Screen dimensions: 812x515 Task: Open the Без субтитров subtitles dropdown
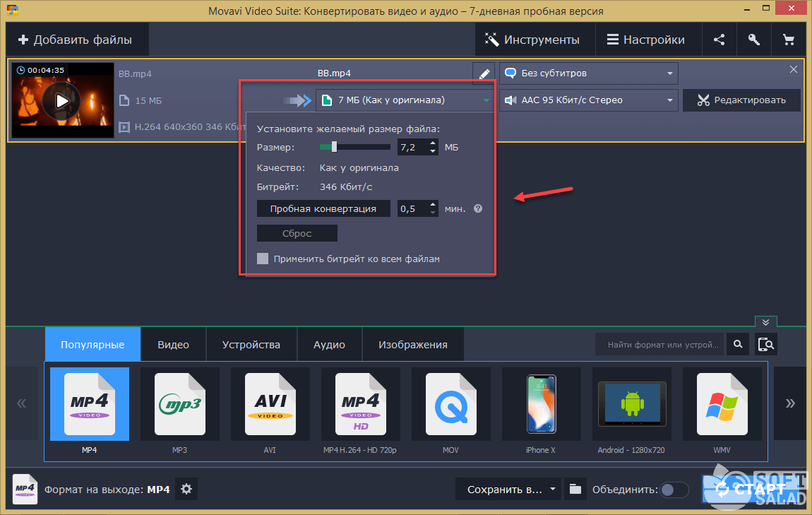589,73
